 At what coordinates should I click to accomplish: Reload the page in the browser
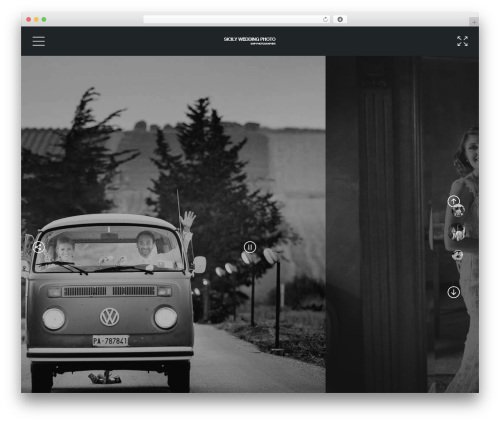click(x=325, y=20)
